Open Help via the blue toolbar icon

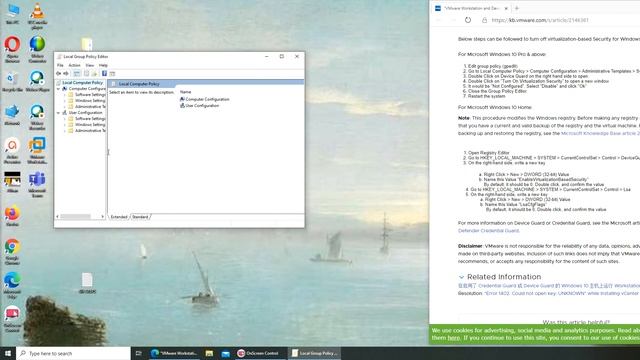click(x=104, y=73)
